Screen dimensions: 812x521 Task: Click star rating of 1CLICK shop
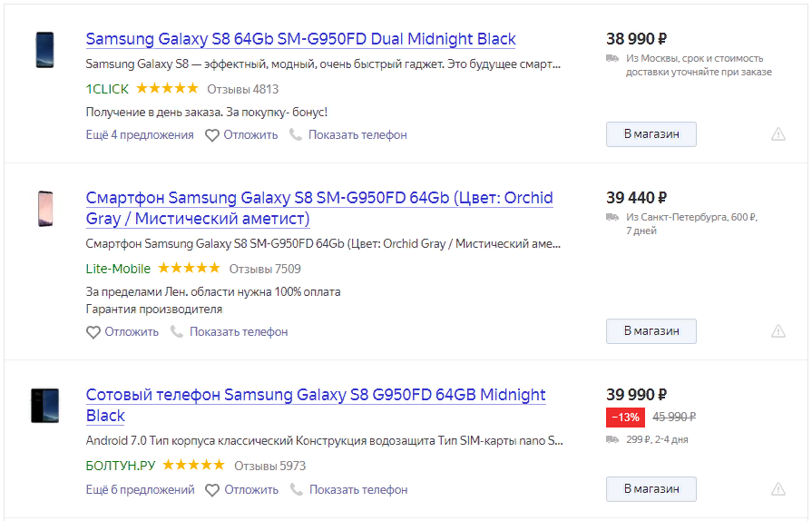[x=167, y=89]
